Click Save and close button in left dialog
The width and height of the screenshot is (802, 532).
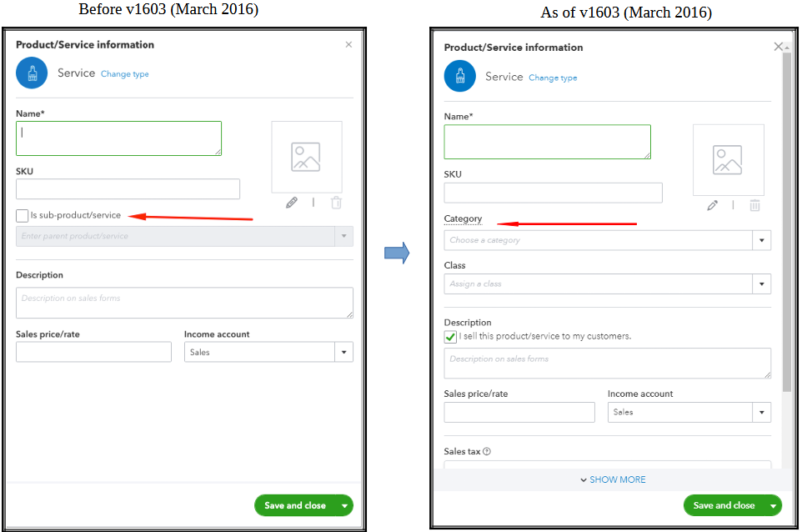click(295, 505)
